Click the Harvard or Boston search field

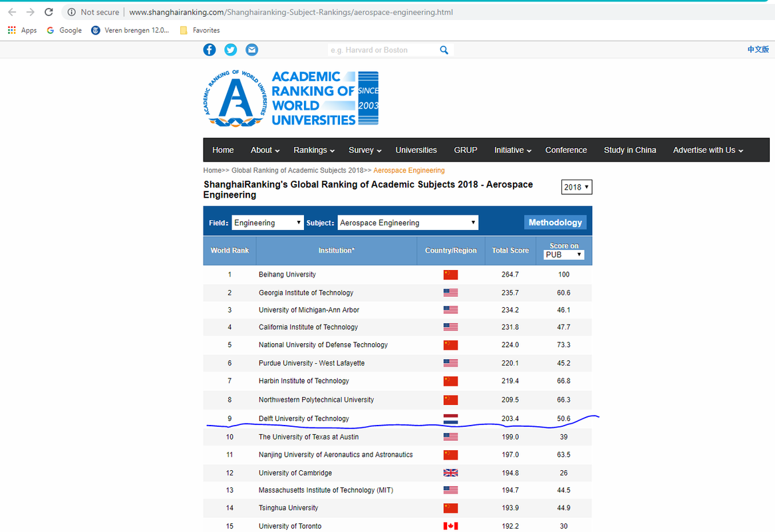[383, 50]
